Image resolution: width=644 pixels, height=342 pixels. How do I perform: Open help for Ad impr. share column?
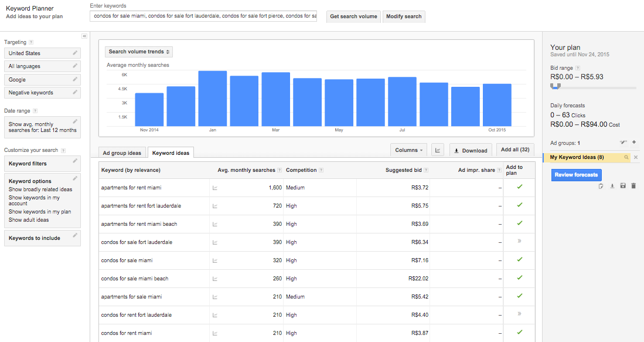coord(499,170)
